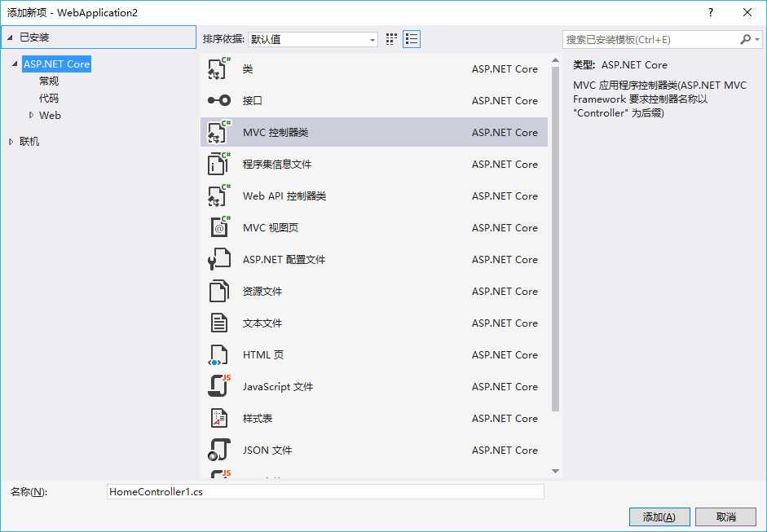This screenshot has width=767, height=532.
Task: Select ASP.NET Core in the tree
Action: tap(57, 64)
